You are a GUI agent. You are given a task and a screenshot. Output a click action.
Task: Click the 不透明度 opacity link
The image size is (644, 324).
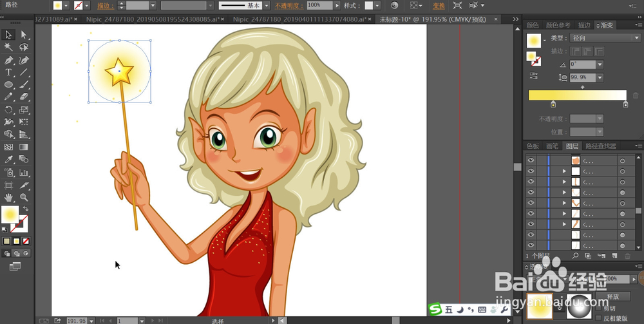pos(289,5)
